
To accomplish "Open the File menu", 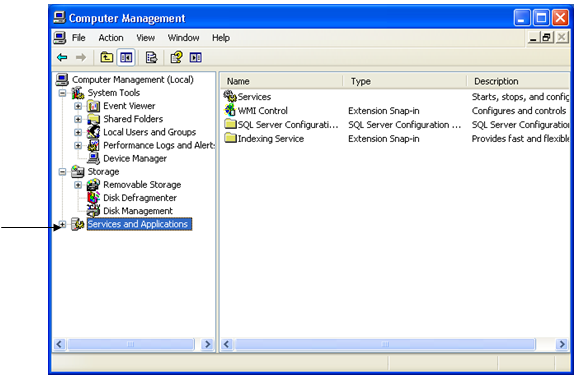I will click(x=79, y=38).
